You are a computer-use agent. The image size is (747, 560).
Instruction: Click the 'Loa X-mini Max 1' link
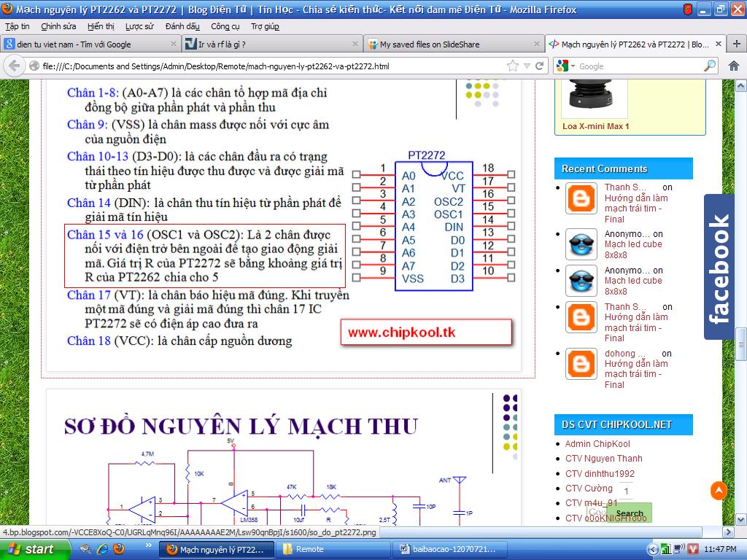point(595,126)
